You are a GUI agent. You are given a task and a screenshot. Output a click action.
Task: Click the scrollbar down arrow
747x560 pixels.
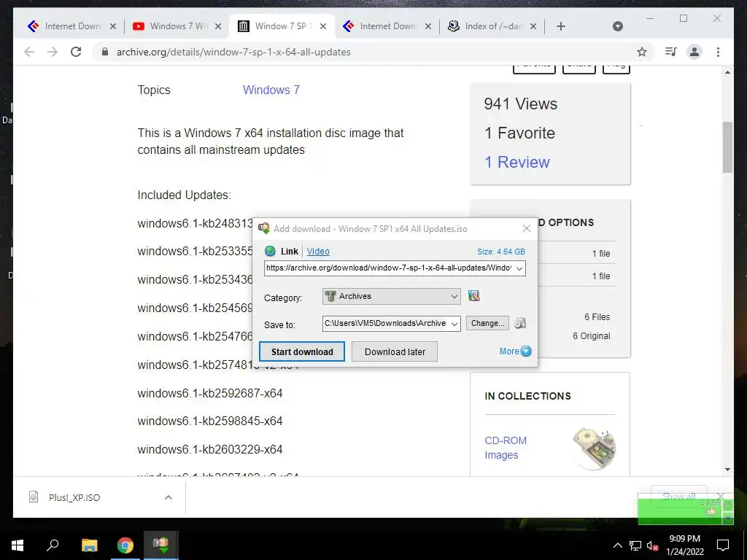727,470
